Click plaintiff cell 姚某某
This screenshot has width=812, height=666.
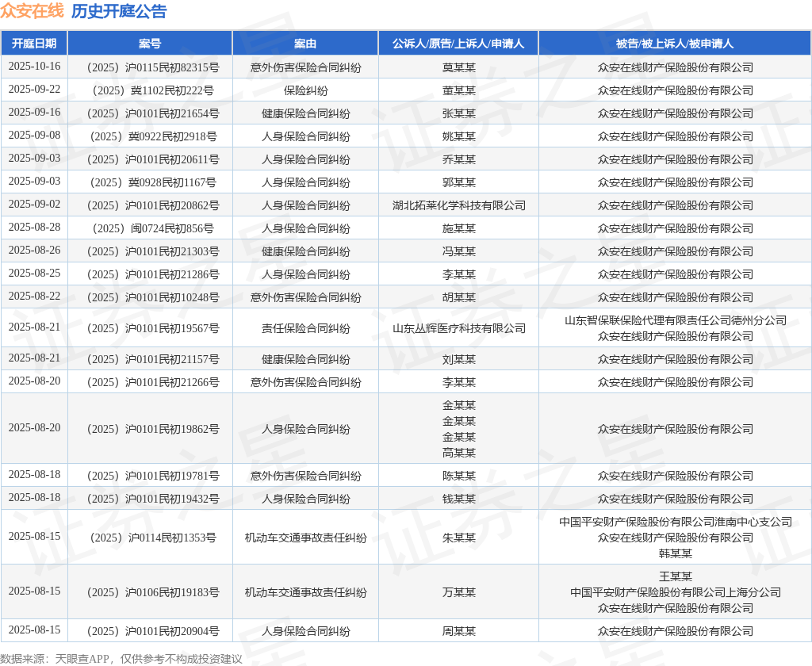click(459, 136)
